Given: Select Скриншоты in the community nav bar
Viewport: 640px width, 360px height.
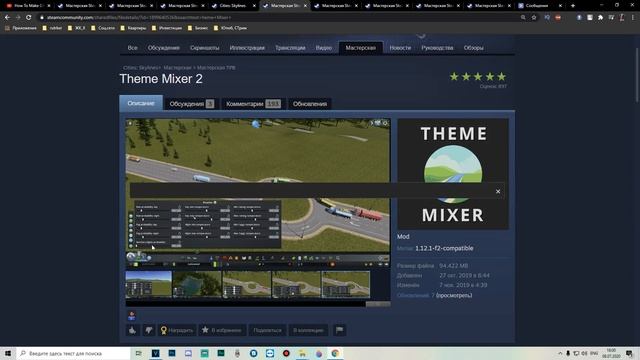Looking at the screenshot, I should click(204, 48).
